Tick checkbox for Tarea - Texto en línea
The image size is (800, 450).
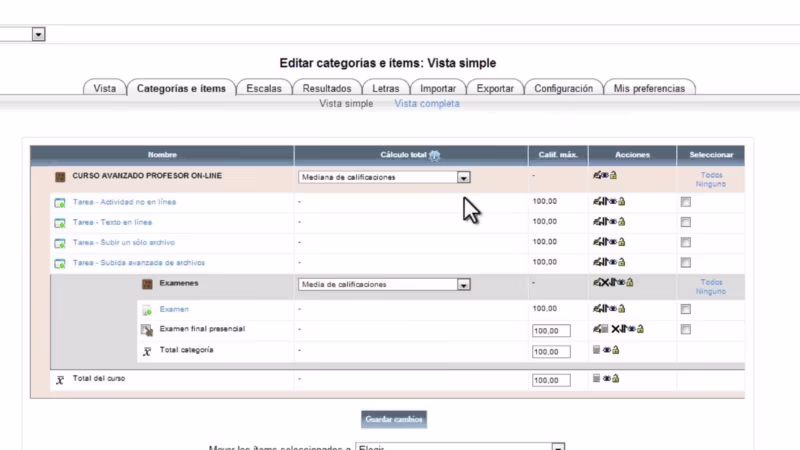pyautogui.click(x=686, y=222)
